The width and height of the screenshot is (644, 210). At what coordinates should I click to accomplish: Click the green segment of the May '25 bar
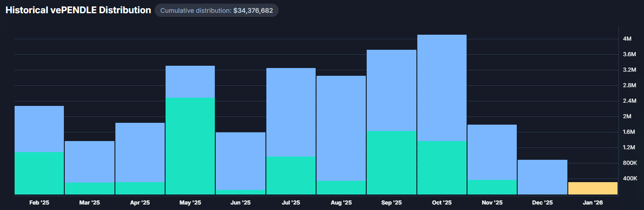click(190, 146)
